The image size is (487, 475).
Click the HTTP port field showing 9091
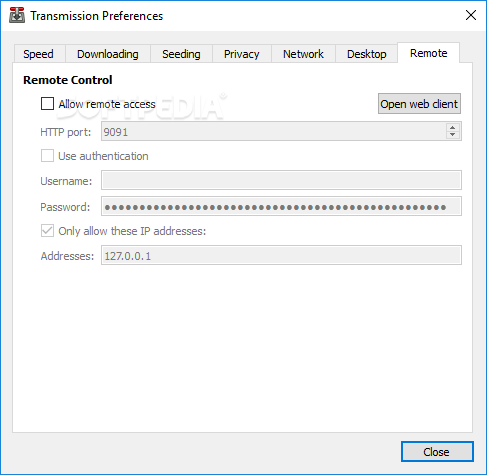tap(281, 131)
